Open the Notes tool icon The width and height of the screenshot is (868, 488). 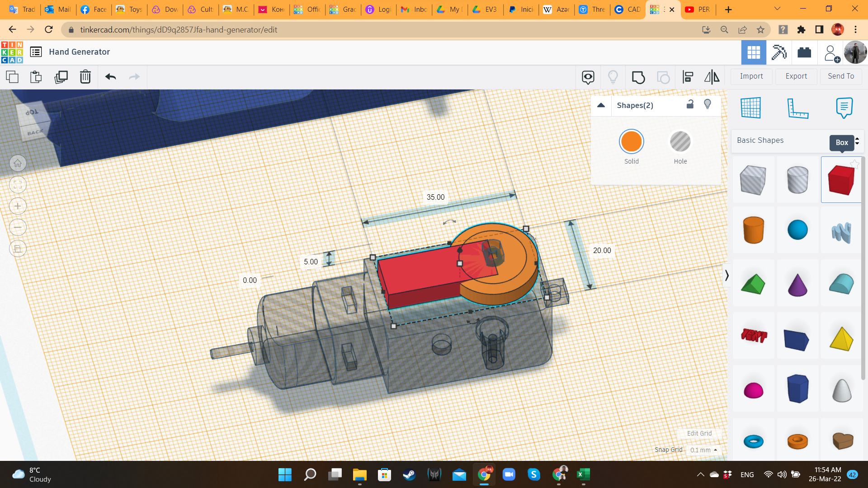844,108
